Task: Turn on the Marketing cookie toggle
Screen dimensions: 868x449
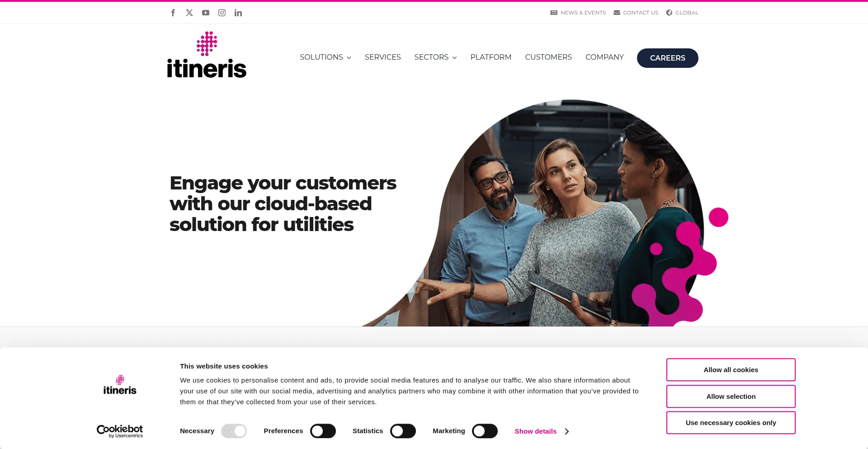Action: point(485,431)
